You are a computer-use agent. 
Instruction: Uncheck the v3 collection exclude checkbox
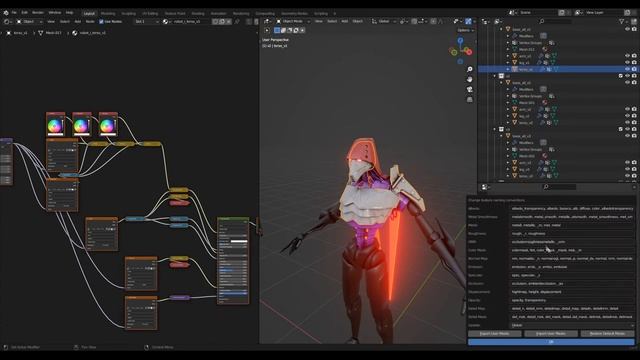[620, 129]
